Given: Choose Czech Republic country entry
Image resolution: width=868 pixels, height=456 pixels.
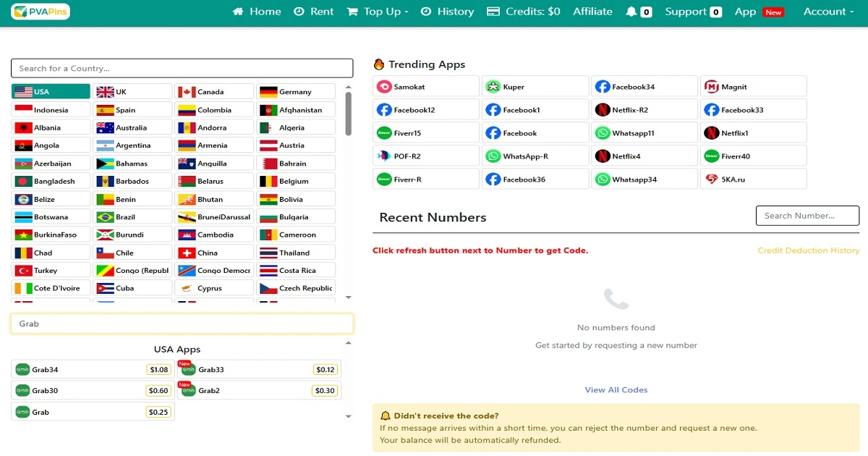Looking at the screenshot, I should [x=297, y=288].
